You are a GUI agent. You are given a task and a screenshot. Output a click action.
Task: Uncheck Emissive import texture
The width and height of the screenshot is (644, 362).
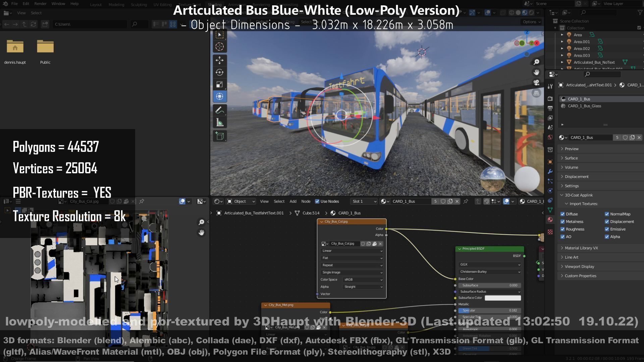pyautogui.click(x=607, y=229)
